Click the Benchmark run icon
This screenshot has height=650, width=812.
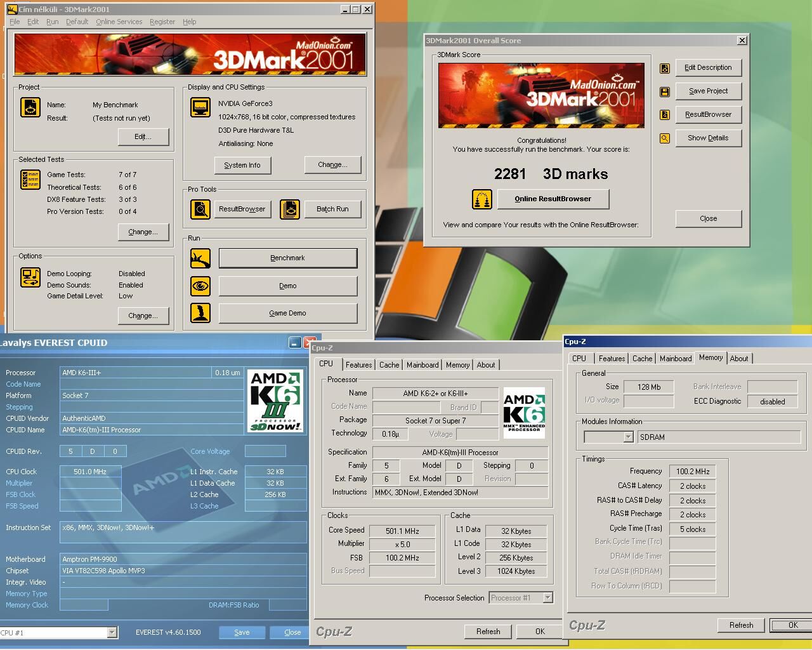point(200,258)
